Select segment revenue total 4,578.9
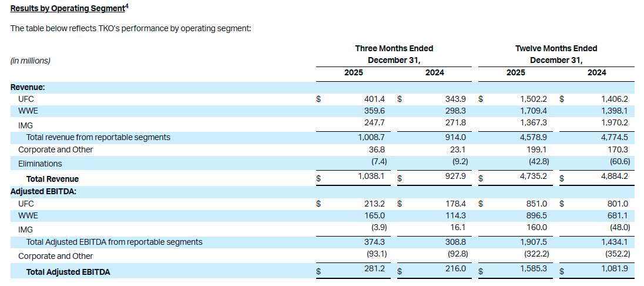 (534, 137)
